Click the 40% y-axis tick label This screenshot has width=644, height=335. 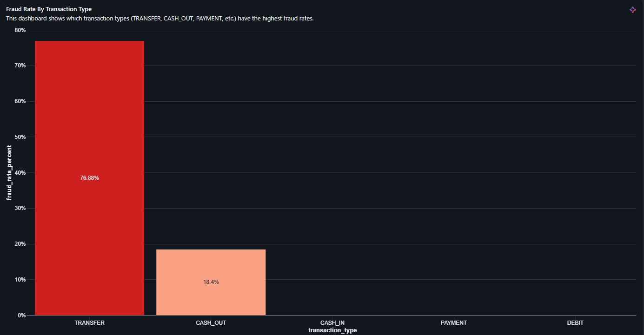(20, 173)
